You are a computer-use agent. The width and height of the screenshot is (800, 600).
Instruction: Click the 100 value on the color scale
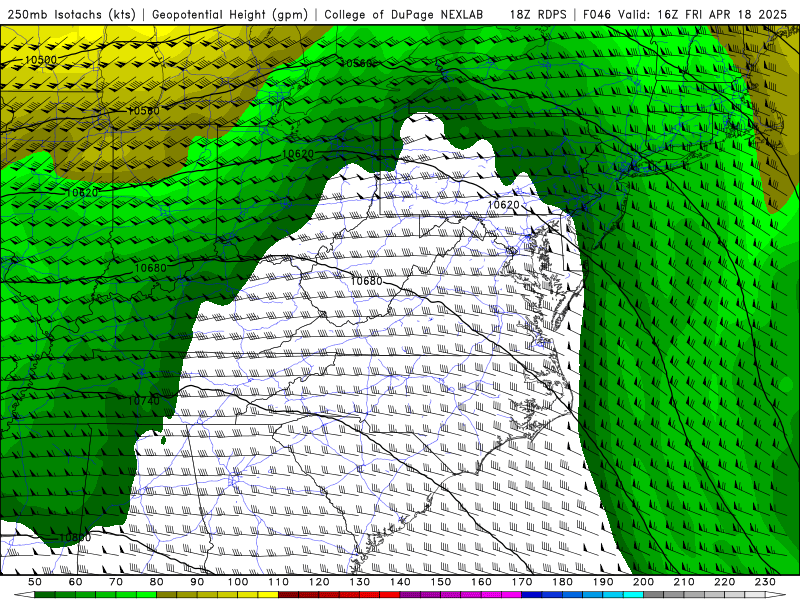238,582
